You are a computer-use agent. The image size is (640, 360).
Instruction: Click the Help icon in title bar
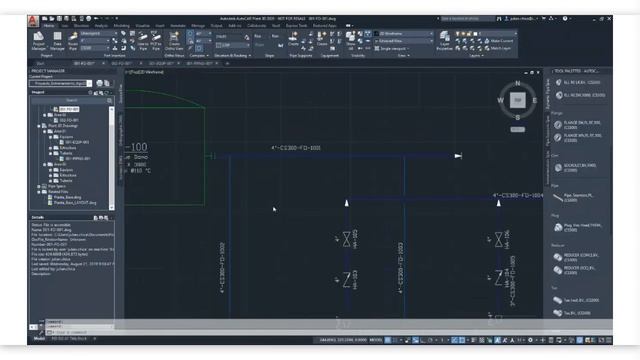point(565,18)
